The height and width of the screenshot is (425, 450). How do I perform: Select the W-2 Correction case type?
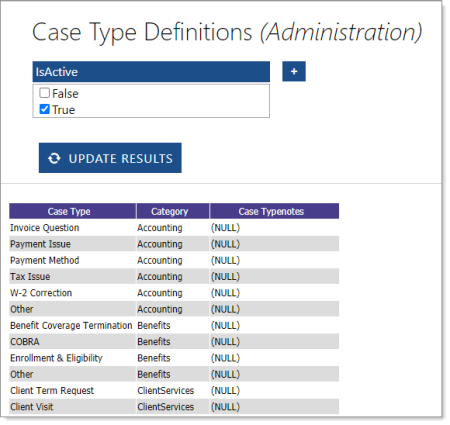coord(41,293)
